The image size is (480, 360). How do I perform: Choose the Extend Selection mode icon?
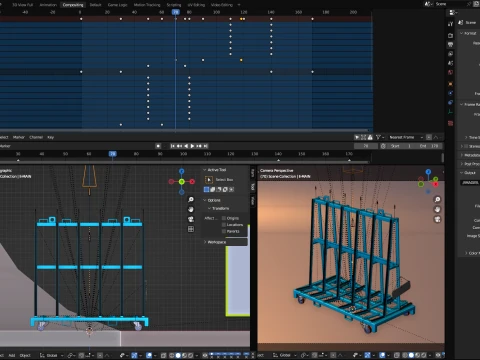(213, 189)
